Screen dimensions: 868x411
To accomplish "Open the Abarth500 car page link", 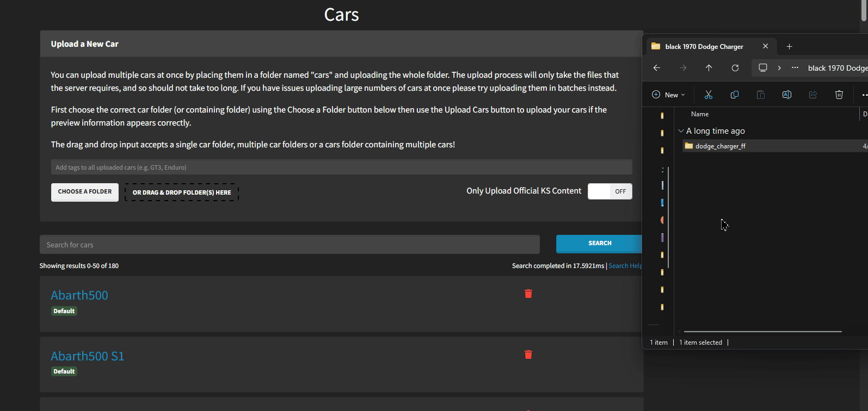I will 79,295.
